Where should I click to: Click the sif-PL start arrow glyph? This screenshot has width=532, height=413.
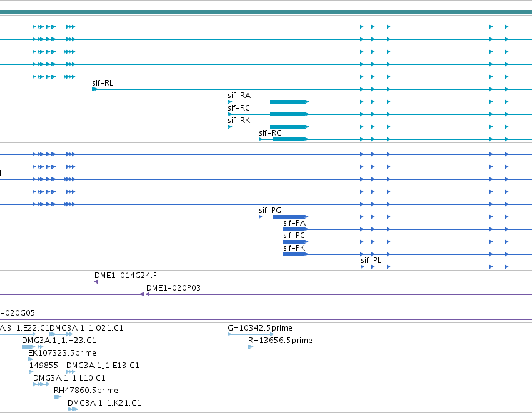[363, 267]
